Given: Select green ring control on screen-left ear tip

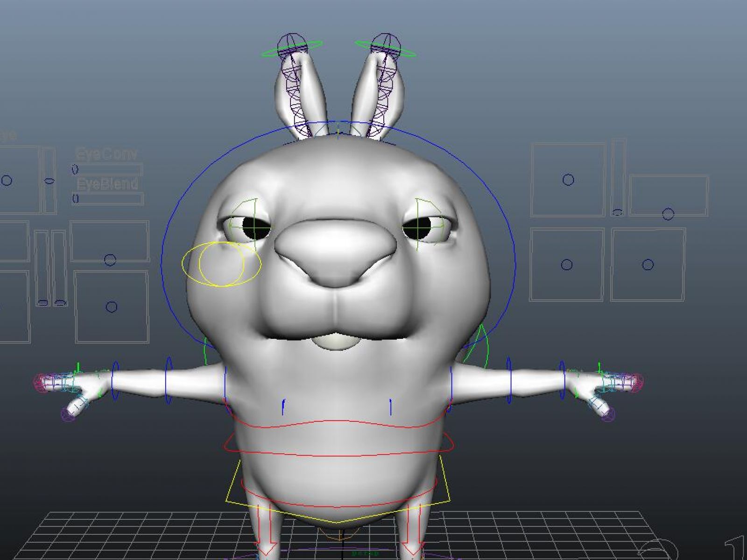Looking at the screenshot, I should 292,48.
